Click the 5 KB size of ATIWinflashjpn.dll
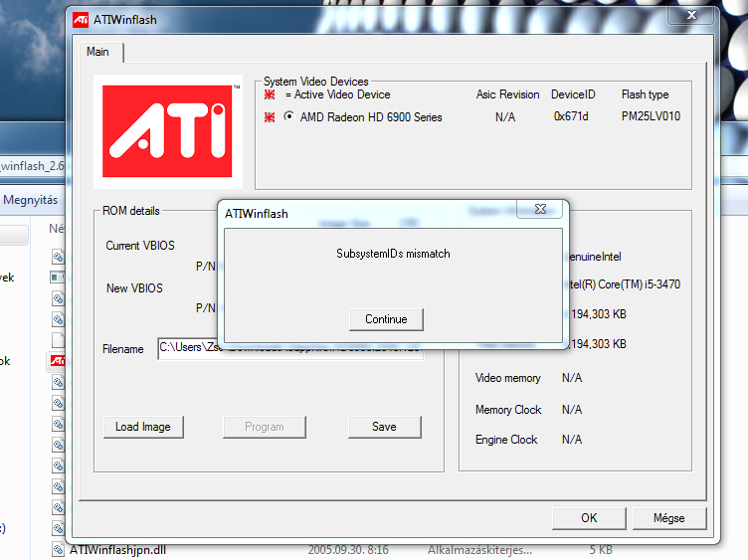The height and width of the screenshot is (560, 748). click(x=601, y=550)
